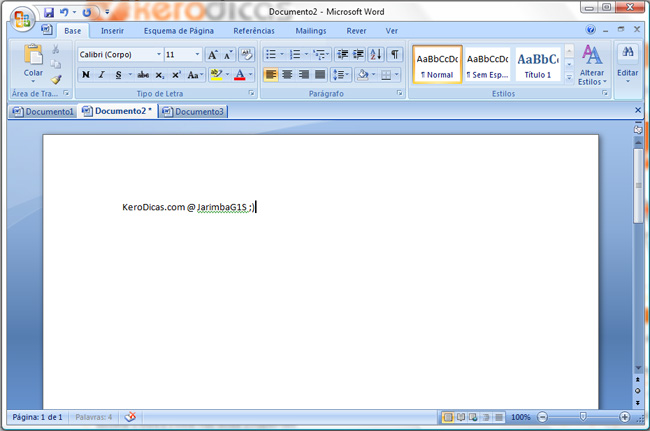
Task: Create a bulleted list
Action: (x=271, y=54)
